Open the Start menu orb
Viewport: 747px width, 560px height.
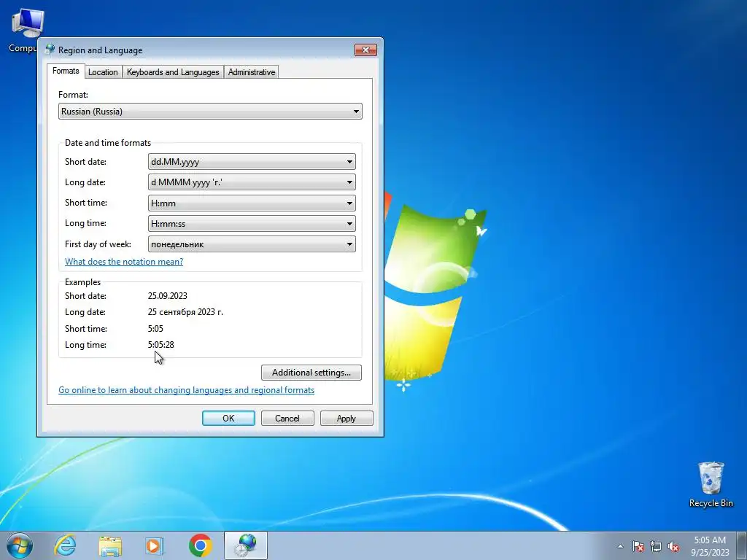tap(20, 545)
